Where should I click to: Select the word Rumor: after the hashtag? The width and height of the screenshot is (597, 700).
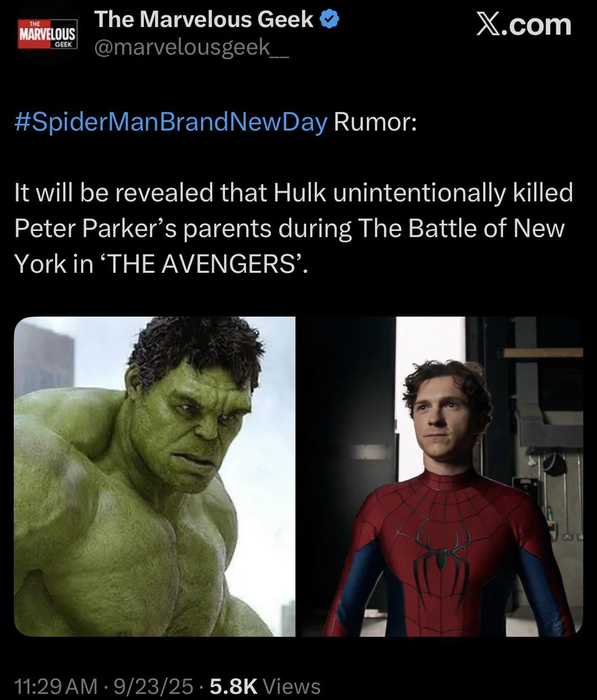375,122
